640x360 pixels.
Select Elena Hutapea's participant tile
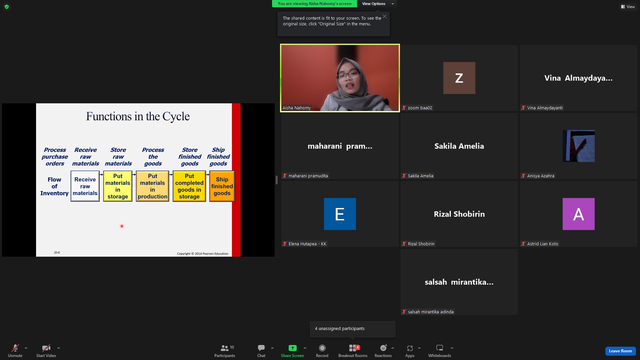[x=340, y=214]
